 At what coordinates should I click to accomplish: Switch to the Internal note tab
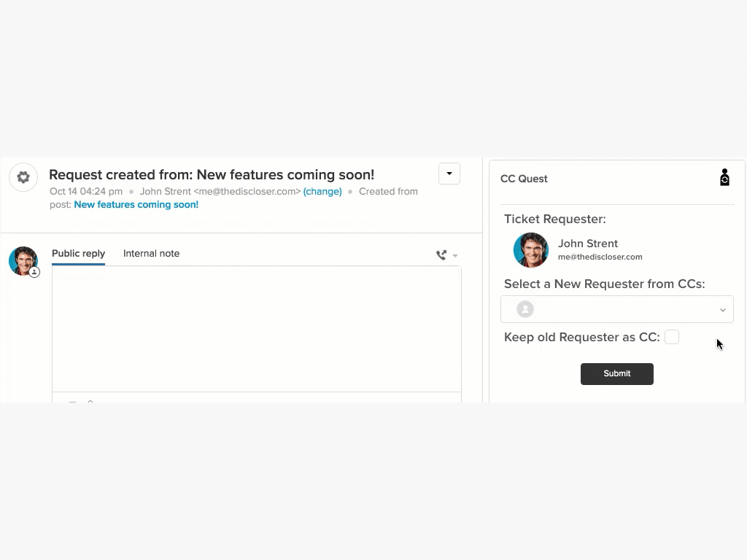tap(152, 253)
